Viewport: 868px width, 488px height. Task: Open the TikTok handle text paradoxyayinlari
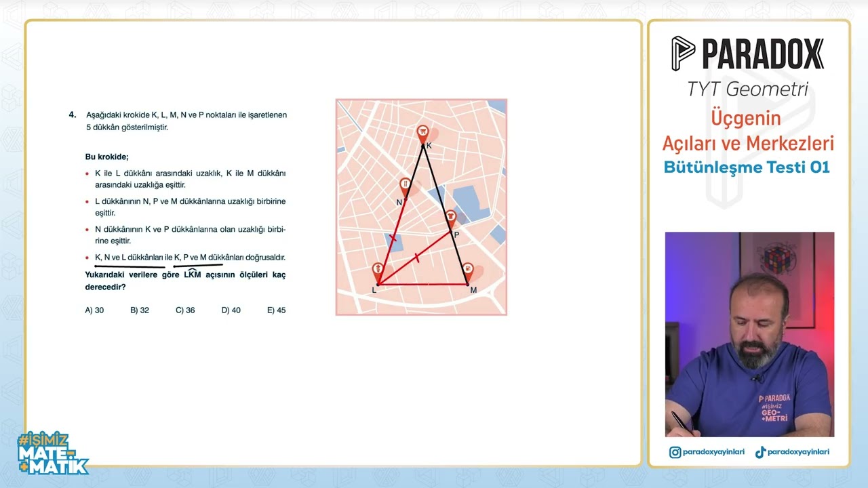click(799, 452)
